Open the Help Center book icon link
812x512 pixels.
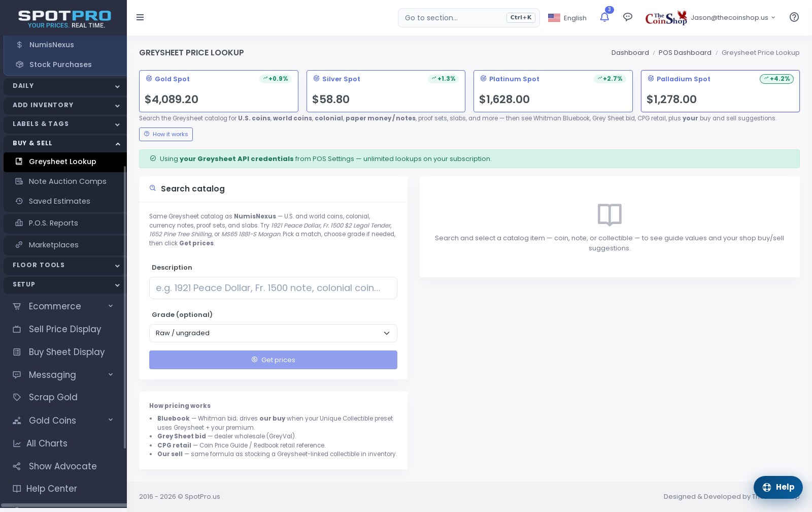17,489
